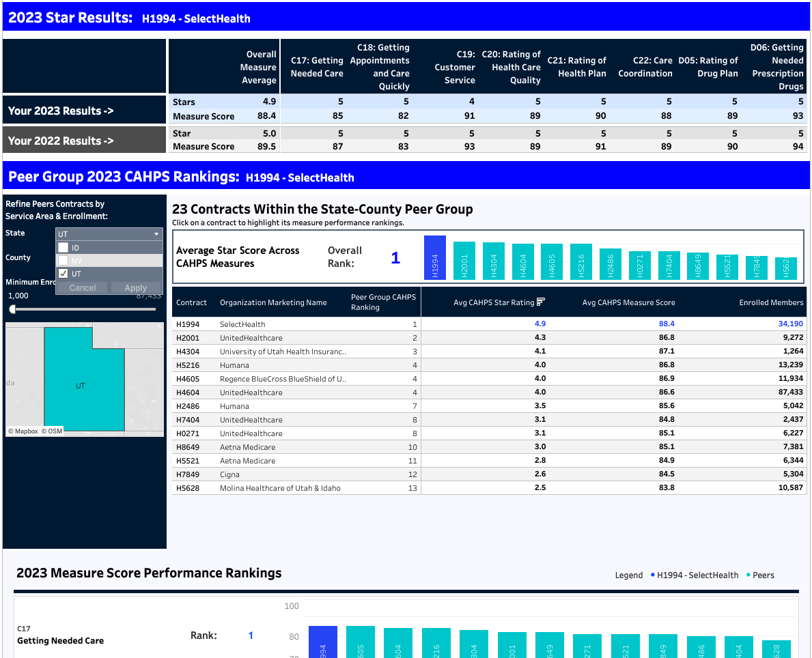The height and width of the screenshot is (658, 812).
Task: Click Cigna organization name
Action: [x=229, y=474]
